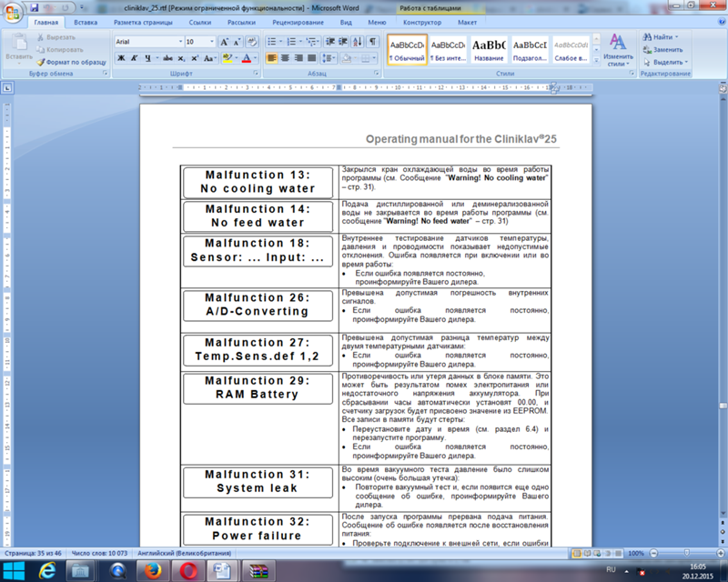Toggle align text left
Viewport: 728px width, 582px height.
tap(271, 58)
